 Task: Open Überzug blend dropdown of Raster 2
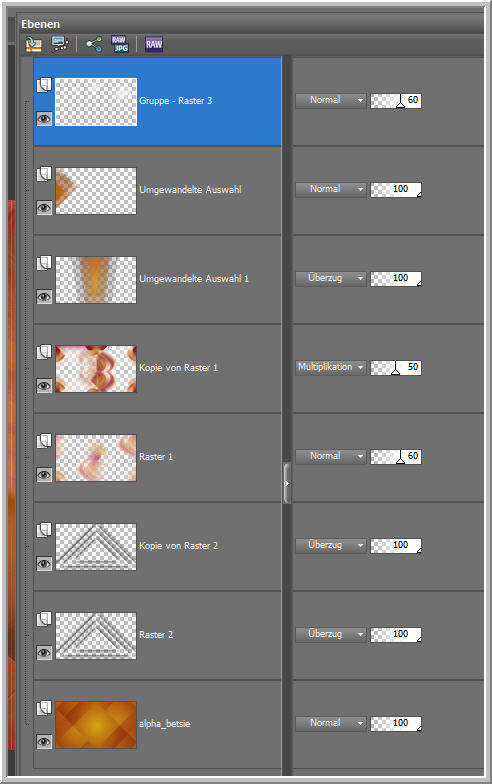(330, 634)
